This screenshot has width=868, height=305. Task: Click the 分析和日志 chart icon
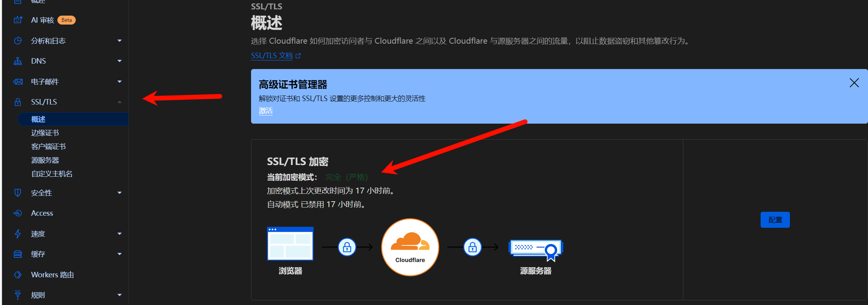(18, 41)
